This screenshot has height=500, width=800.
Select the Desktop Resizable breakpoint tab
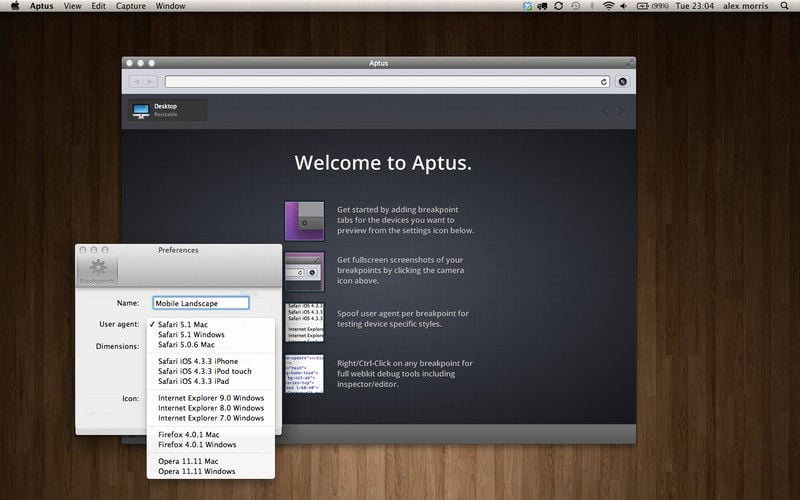pyautogui.click(x=168, y=111)
